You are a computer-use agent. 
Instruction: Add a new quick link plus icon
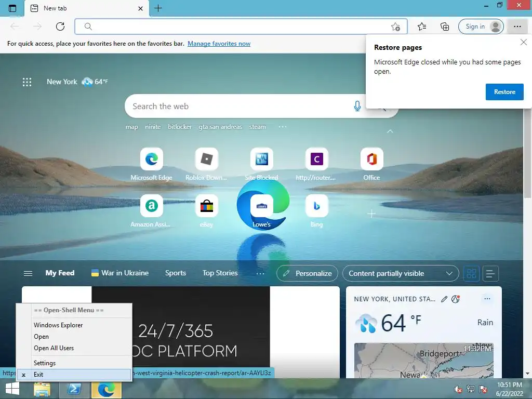pos(371,214)
